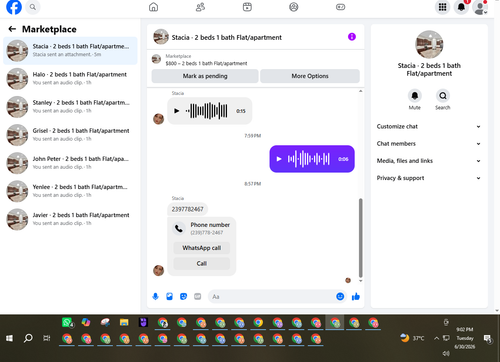Click the listing avatar in chat header

tap(161, 37)
